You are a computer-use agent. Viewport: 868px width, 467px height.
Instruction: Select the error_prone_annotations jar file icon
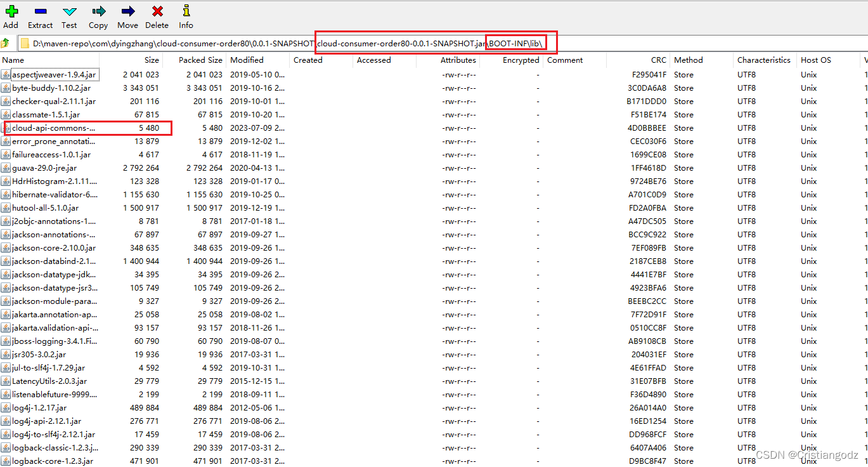[x=6, y=141]
